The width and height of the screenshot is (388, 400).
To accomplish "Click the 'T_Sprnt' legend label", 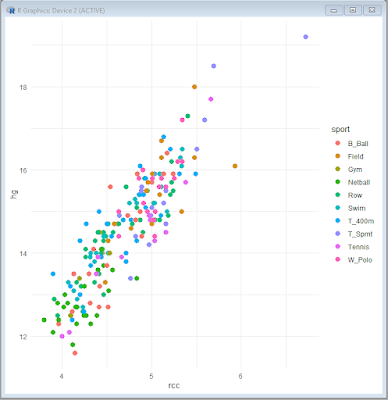I will tap(360, 234).
